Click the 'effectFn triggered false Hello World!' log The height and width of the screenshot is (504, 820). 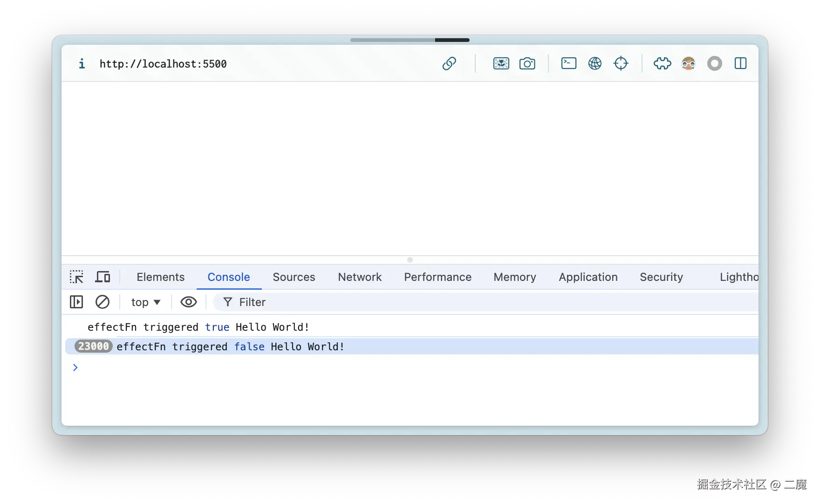coord(231,347)
